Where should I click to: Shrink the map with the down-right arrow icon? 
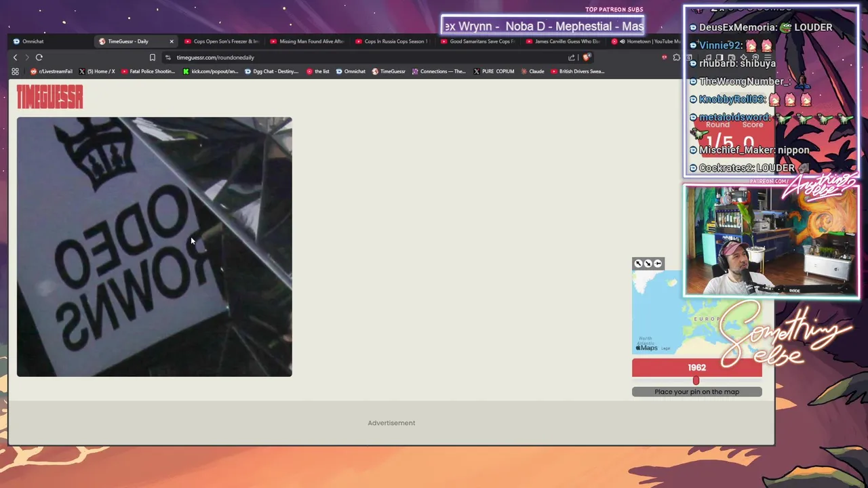(x=648, y=264)
